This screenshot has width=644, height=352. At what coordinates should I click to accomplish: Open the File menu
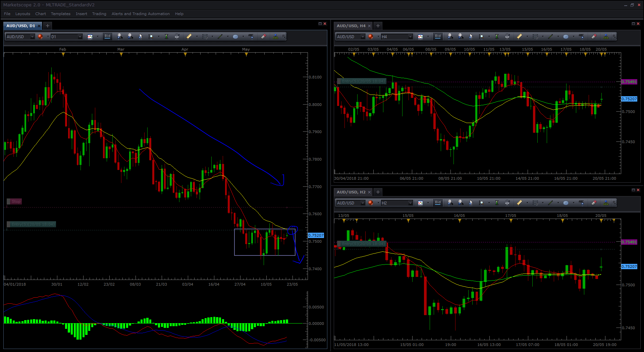[7, 14]
